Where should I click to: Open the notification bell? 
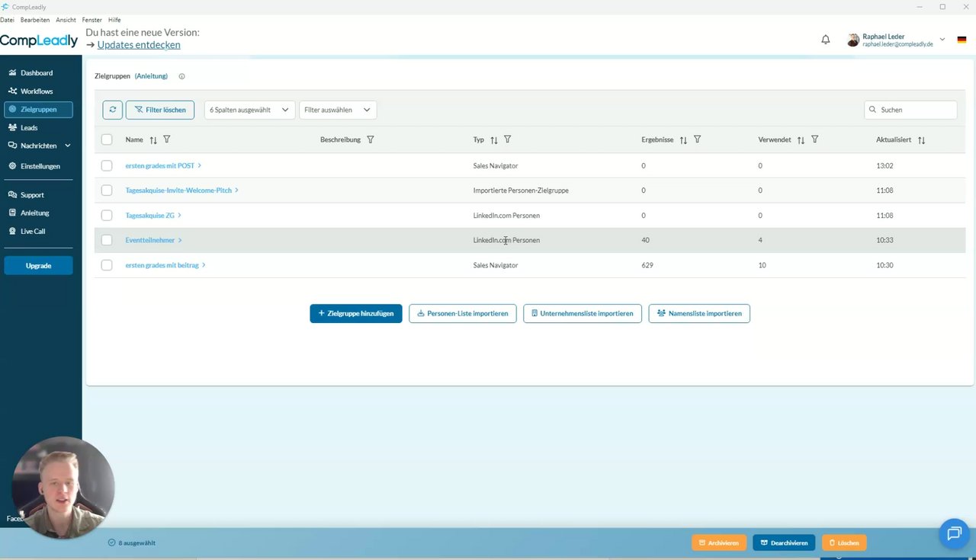point(825,40)
